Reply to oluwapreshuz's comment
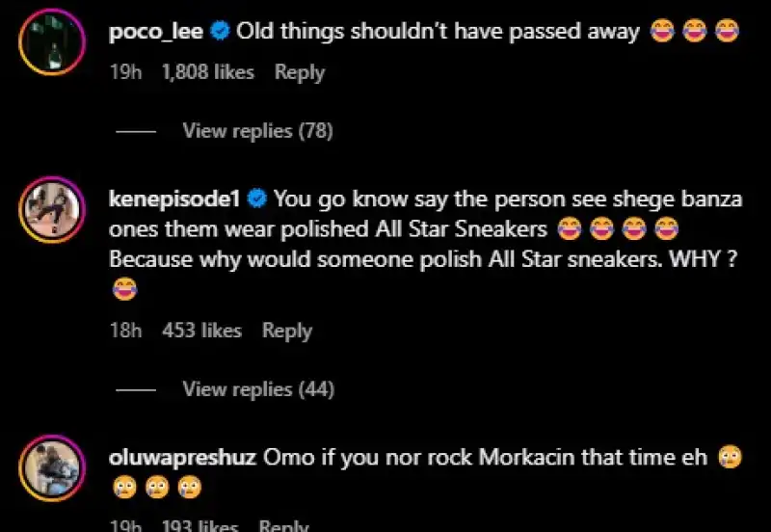771x532 pixels. pos(283,526)
